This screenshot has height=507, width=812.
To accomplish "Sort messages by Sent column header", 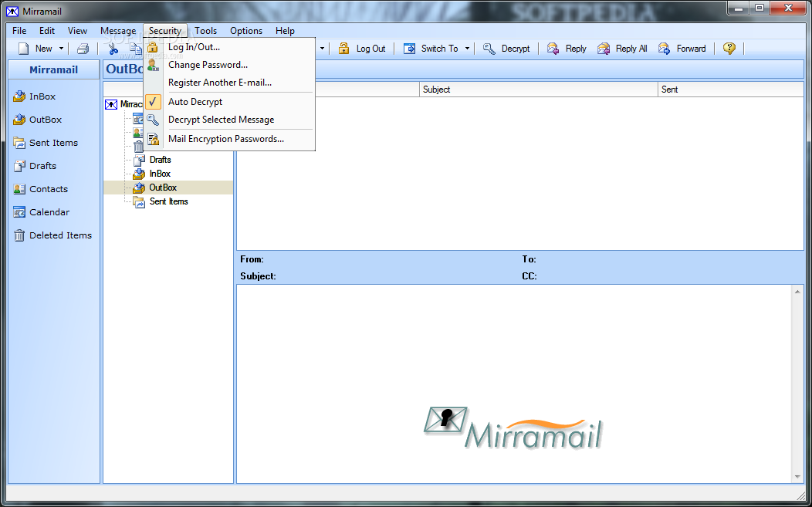I will click(x=731, y=90).
